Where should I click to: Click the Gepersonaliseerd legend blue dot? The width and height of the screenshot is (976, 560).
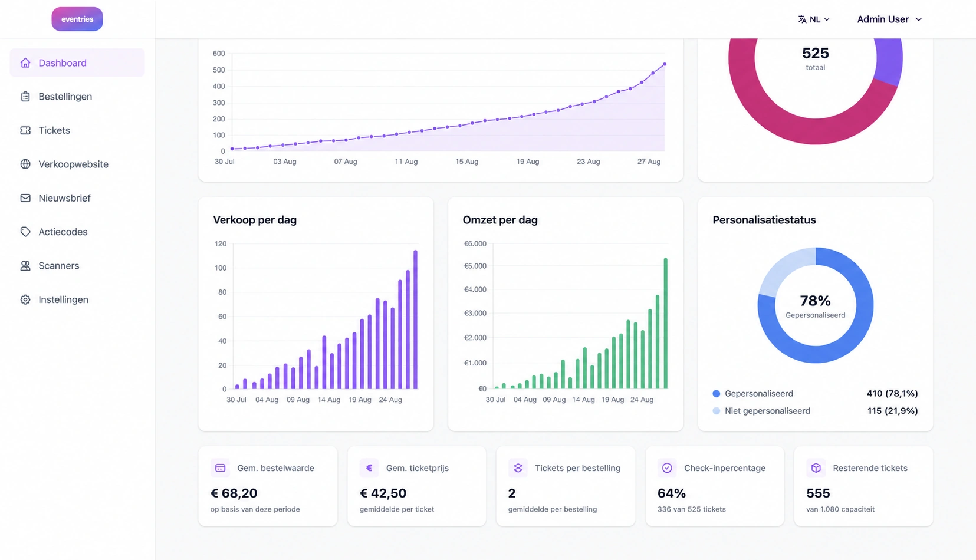(x=717, y=394)
